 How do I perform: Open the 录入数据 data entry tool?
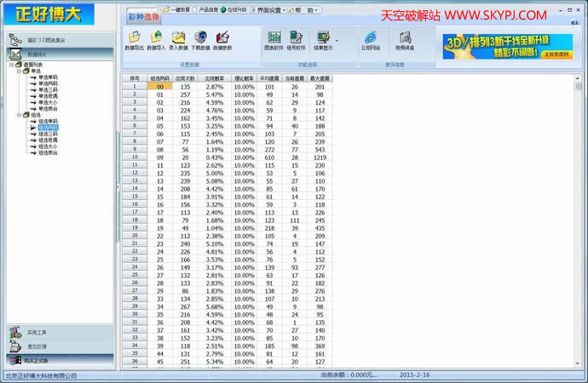tap(179, 39)
